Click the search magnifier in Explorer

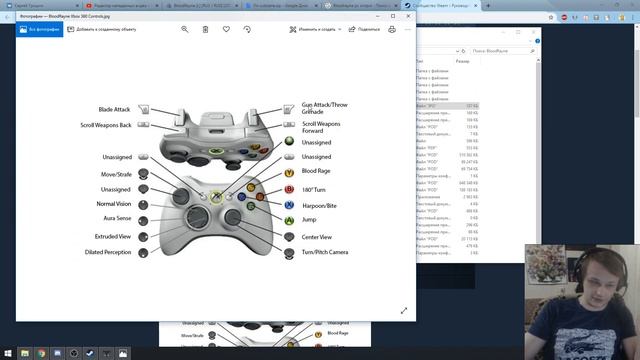pos(532,51)
